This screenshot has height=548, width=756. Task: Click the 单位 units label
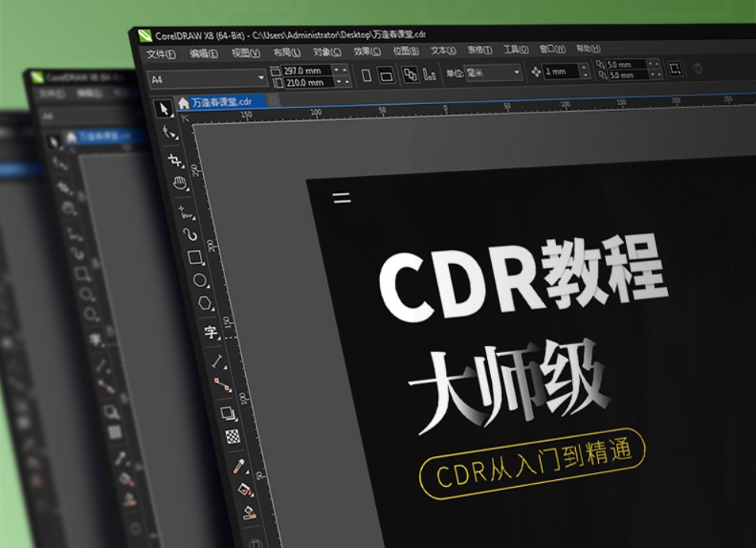[454, 73]
